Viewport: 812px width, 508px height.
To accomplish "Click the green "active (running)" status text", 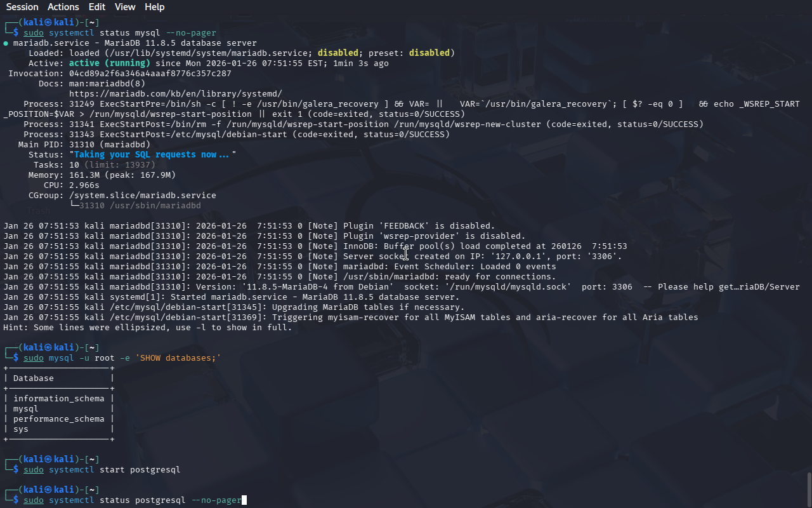I will click(x=109, y=63).
